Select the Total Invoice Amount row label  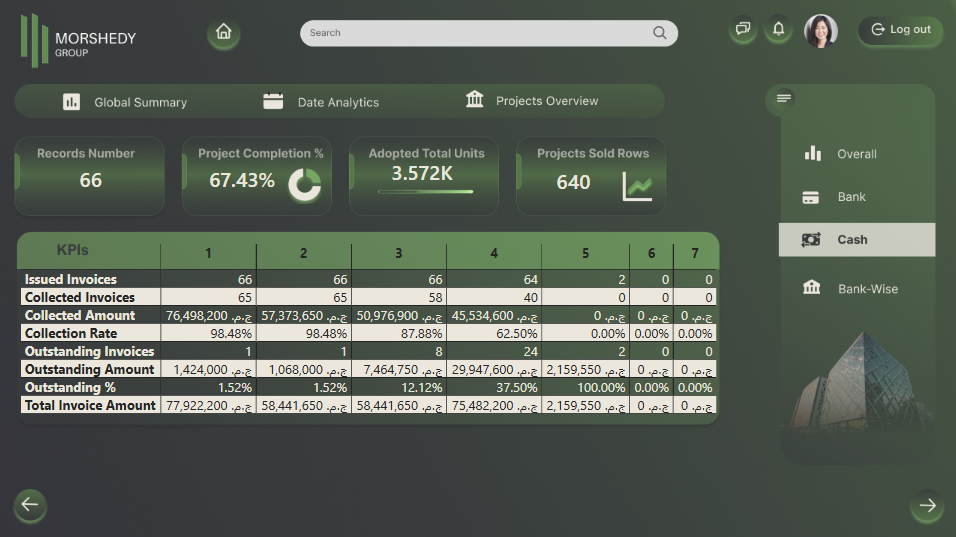click(90, 405)
